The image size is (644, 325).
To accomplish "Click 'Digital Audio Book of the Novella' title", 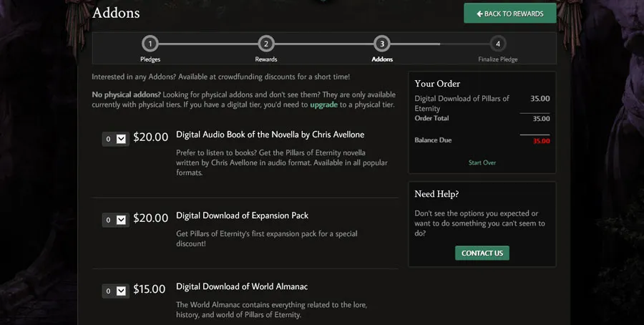I will pos(270,135).
